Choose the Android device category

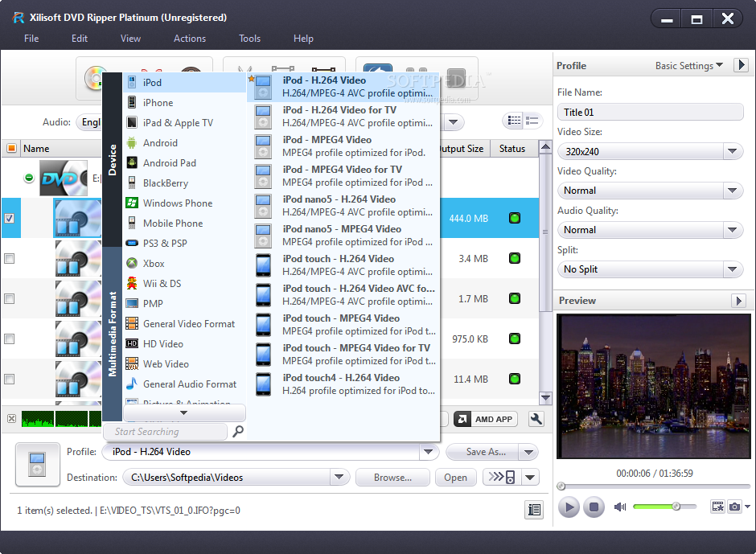coord(184,143)
